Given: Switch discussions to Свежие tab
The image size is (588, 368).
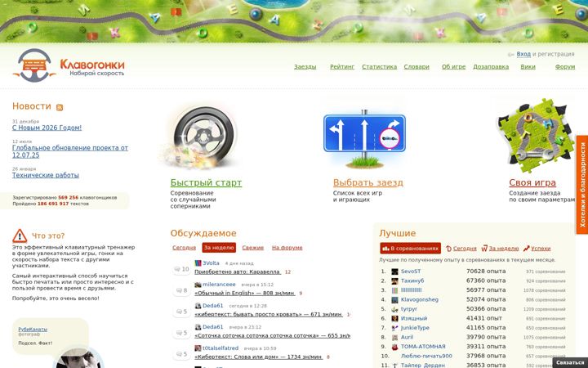Looking at the screenshot, I should click(x=252, y=248).
